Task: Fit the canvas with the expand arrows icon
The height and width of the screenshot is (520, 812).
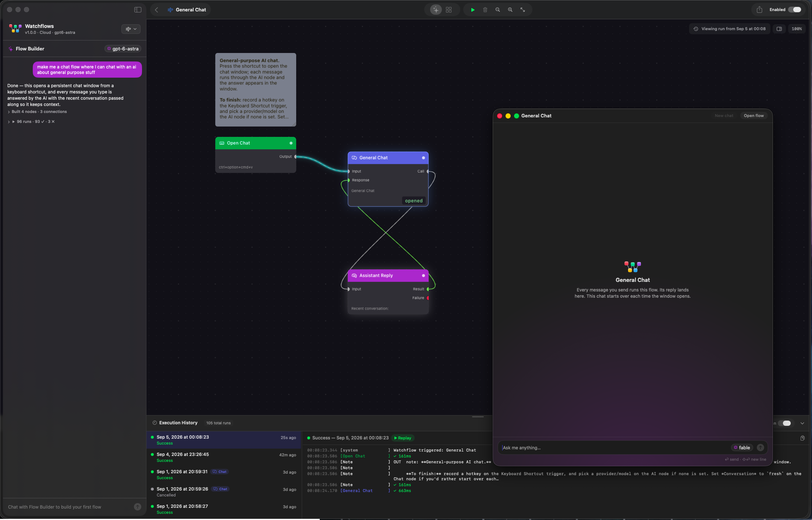Action: click(x=522, y=10)
